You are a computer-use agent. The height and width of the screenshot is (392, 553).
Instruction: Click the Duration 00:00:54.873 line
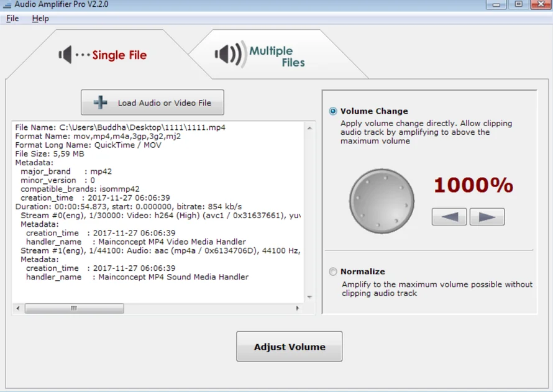129,207
